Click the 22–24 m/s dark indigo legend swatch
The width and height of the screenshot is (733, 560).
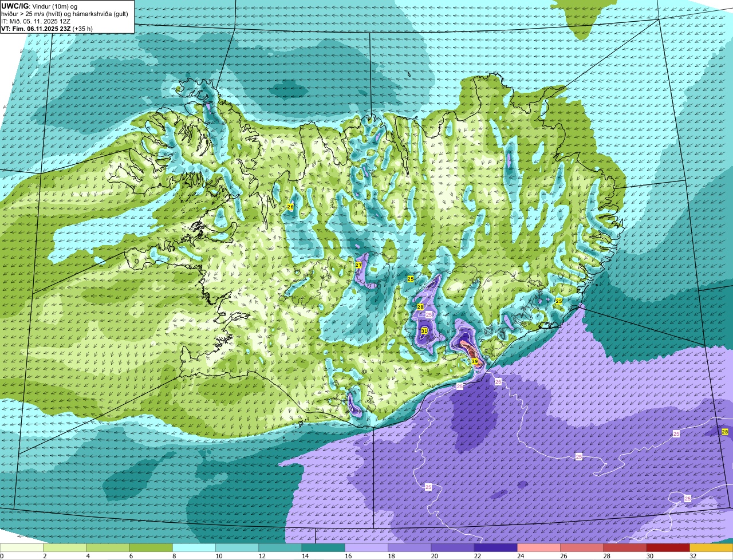coord(495,548)
